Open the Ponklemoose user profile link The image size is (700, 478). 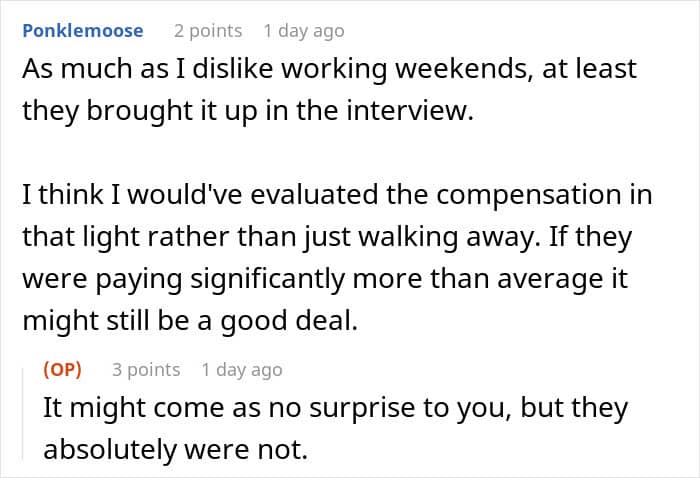pyautogui.click(x=83, y=31)
